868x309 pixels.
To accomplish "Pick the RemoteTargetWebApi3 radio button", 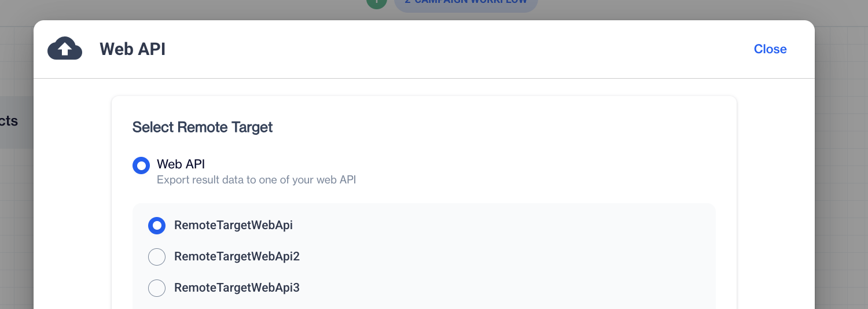I will [157, 288].
